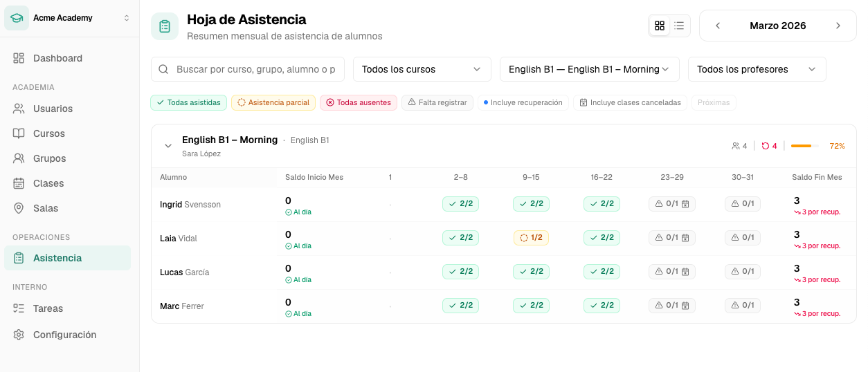Screen dimensions: 868x372
Task: Click Ingrid's 2/2 badge for week 2–8
Action: pyautogui.click(x=460, y=204)
